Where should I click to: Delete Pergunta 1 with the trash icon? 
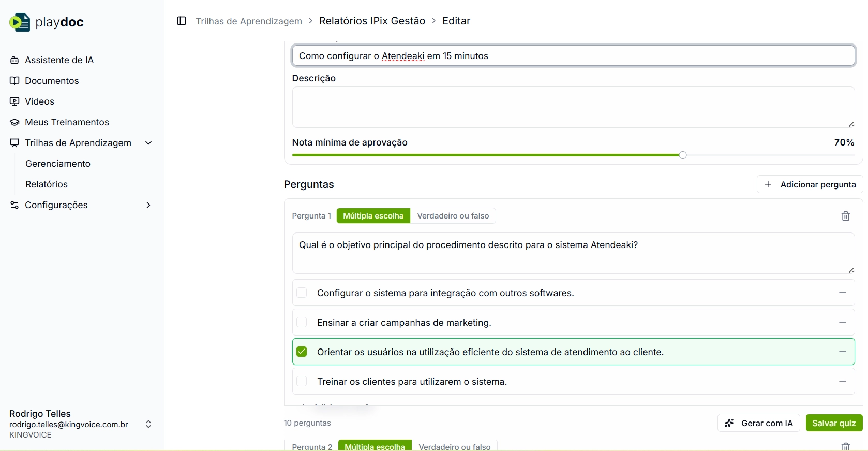[846, 216]
